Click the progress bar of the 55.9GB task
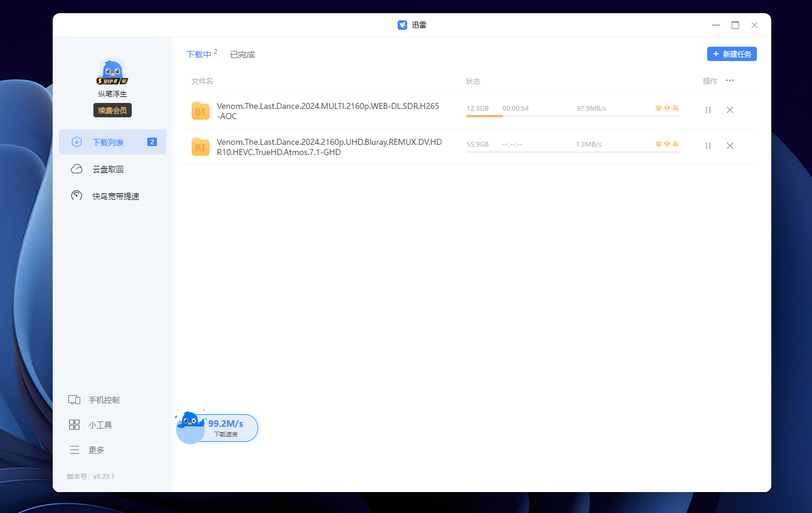 [572, 152]
